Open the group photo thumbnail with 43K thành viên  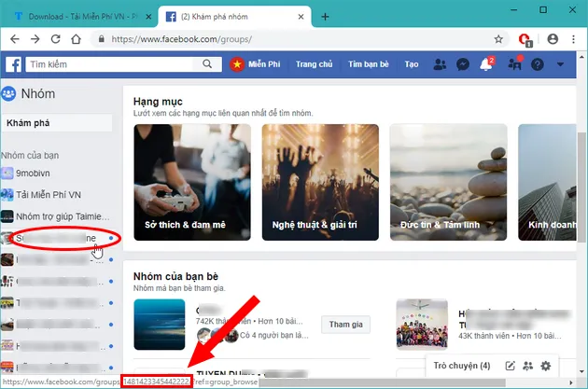(x=422, y=325)
